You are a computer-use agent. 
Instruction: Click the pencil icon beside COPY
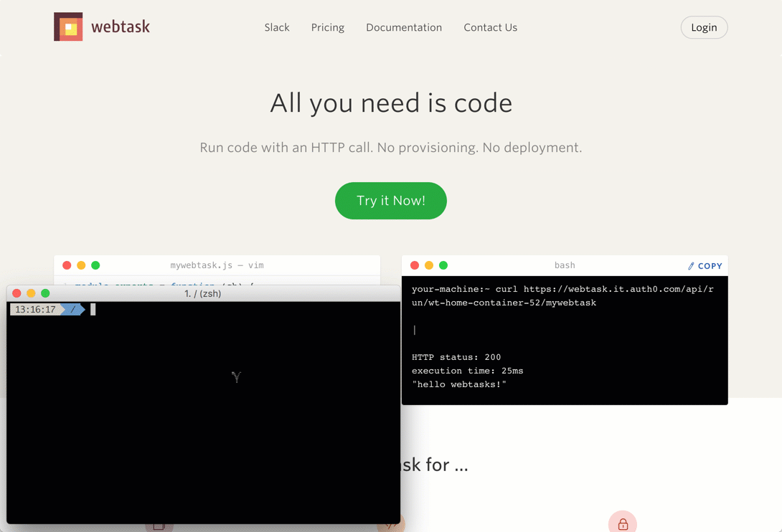coord(691,266)
